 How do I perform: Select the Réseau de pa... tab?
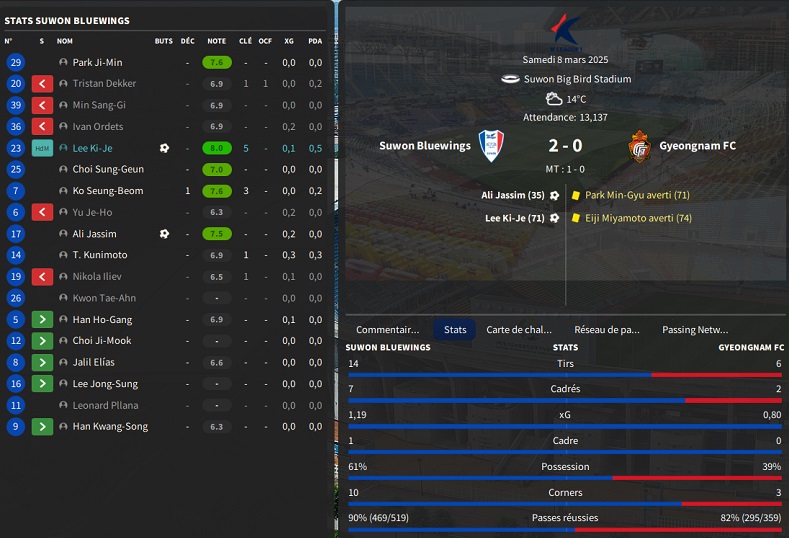(606, 329)
